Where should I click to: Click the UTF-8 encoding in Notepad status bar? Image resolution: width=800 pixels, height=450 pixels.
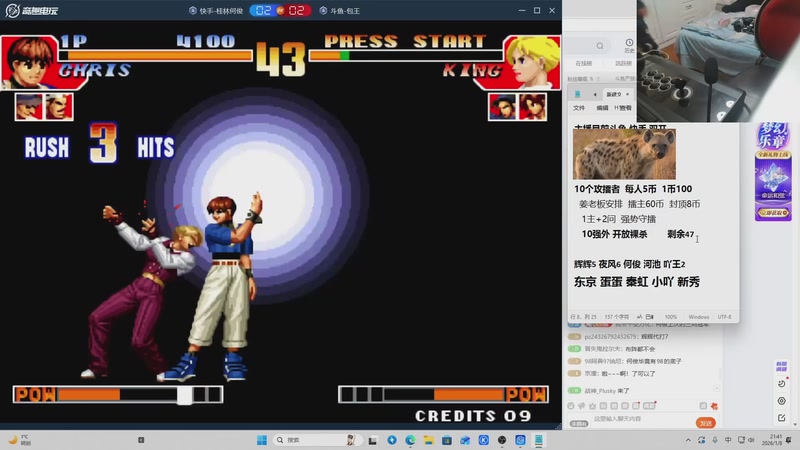[724, 317]
